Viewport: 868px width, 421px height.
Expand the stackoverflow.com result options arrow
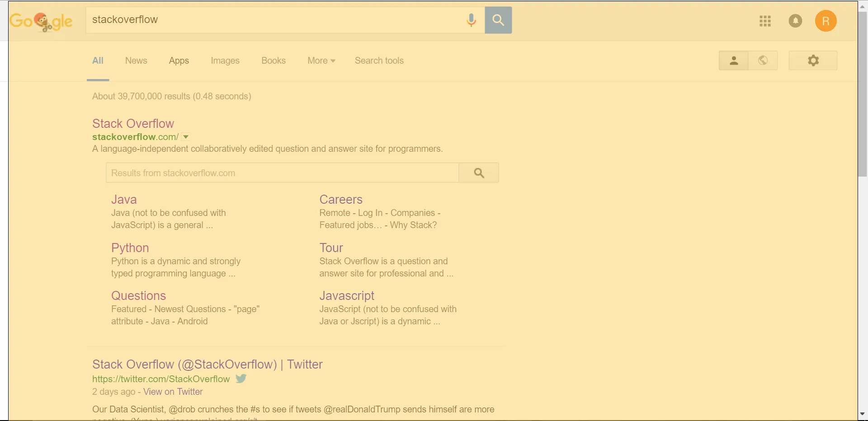[x=185, y=137]
